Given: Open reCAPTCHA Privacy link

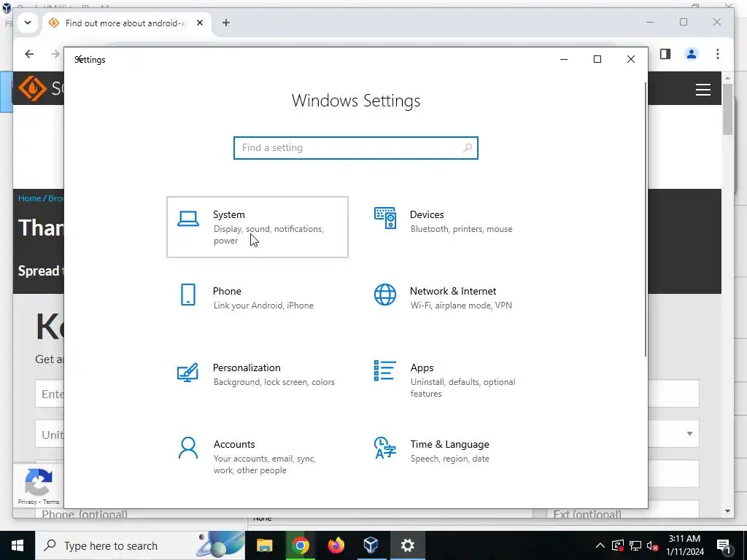Looking at the screenshot, I should point(27,502).
